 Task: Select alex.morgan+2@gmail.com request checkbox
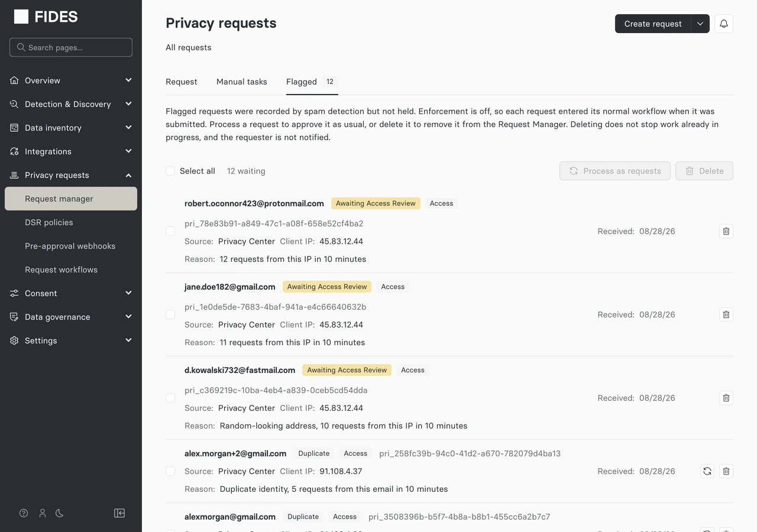click(170, 471)
